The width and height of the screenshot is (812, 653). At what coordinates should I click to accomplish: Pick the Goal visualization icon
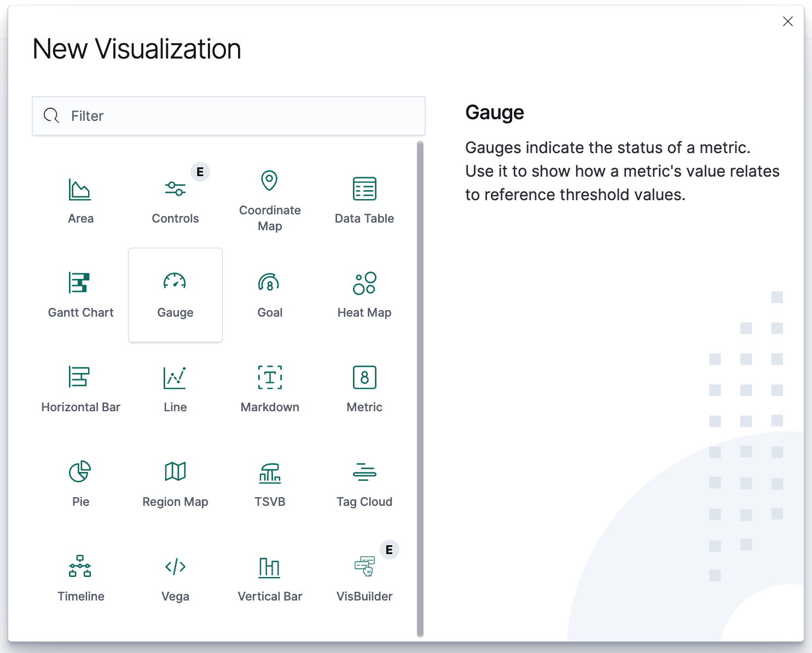269,283
